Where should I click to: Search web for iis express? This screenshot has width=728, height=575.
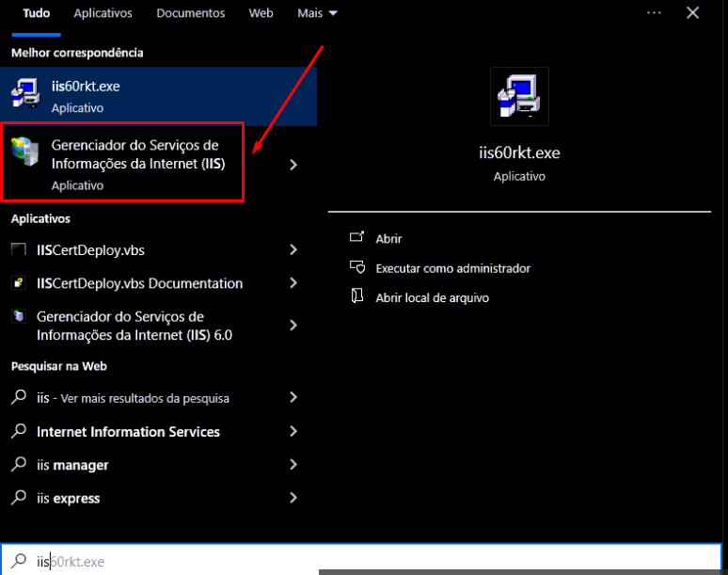69,499
